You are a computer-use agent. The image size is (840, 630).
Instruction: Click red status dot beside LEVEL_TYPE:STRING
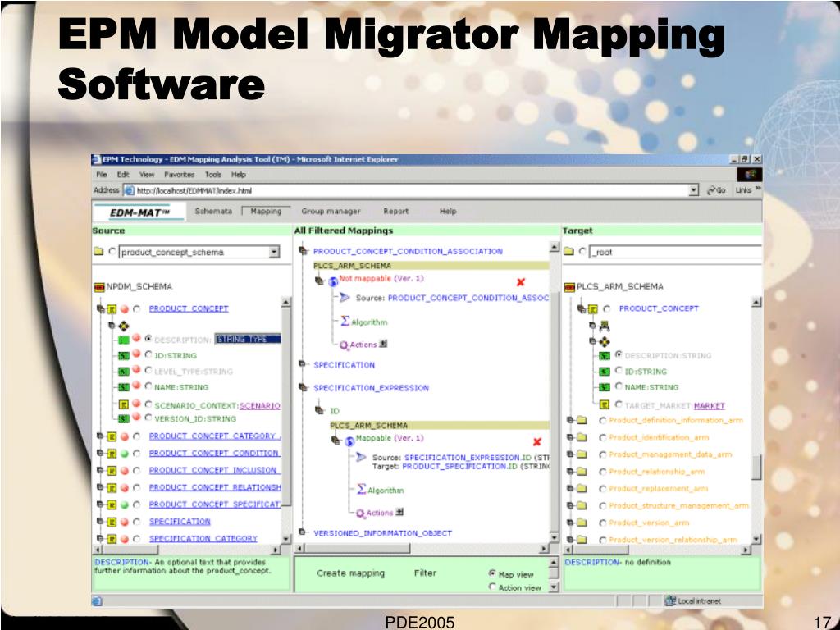137,370
